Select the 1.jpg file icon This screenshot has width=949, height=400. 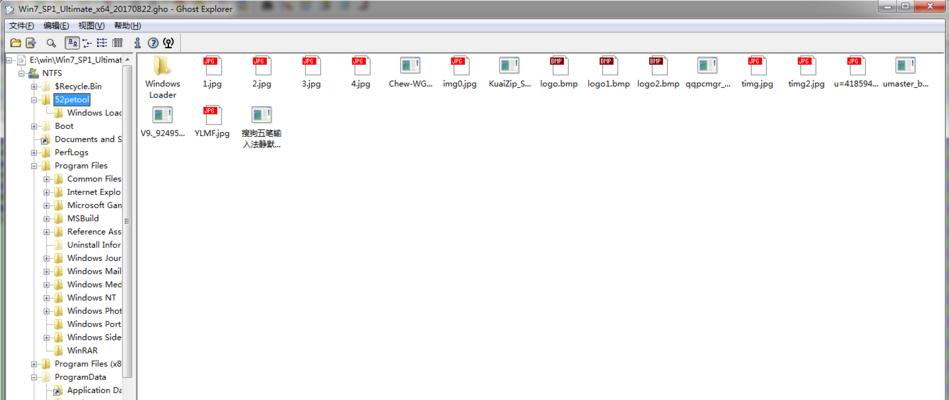pos(212,65)
